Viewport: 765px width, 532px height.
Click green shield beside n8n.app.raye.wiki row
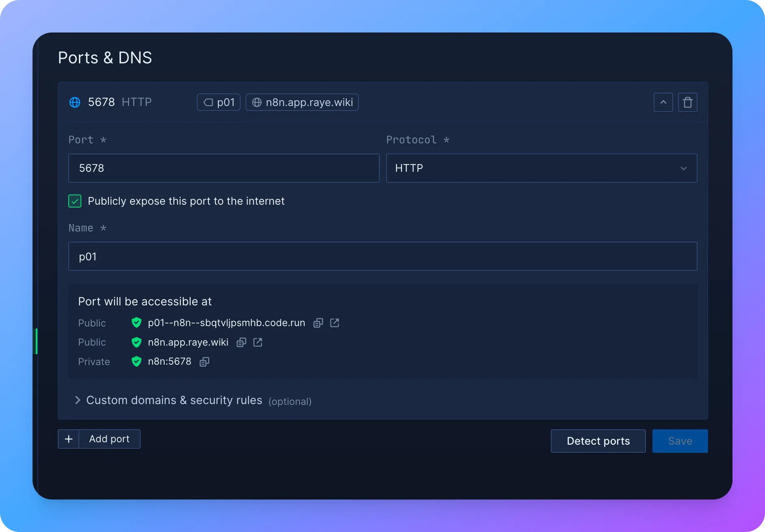pyautogui.click(x=137, y=342)
